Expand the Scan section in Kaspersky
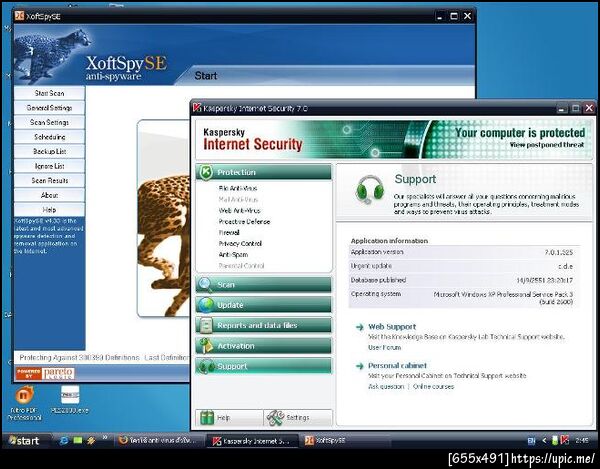This screenshot has width=600, height=469. (263, 285)
